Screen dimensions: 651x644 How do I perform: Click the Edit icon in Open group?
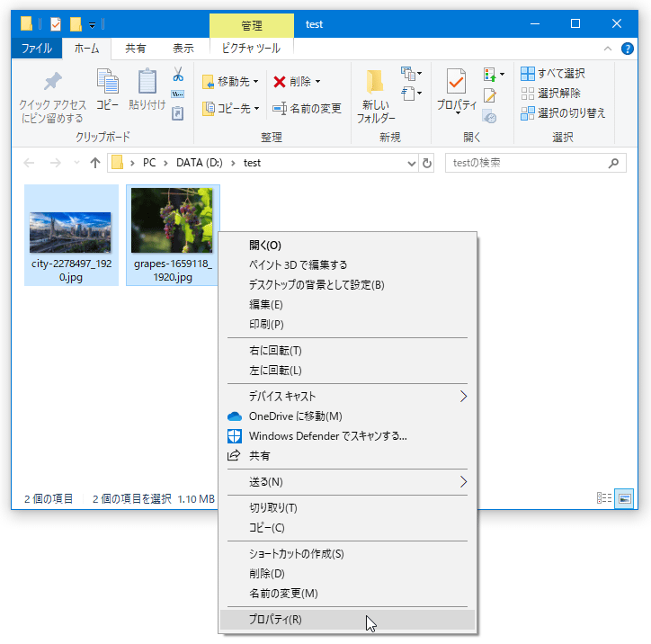pos(490,95)
